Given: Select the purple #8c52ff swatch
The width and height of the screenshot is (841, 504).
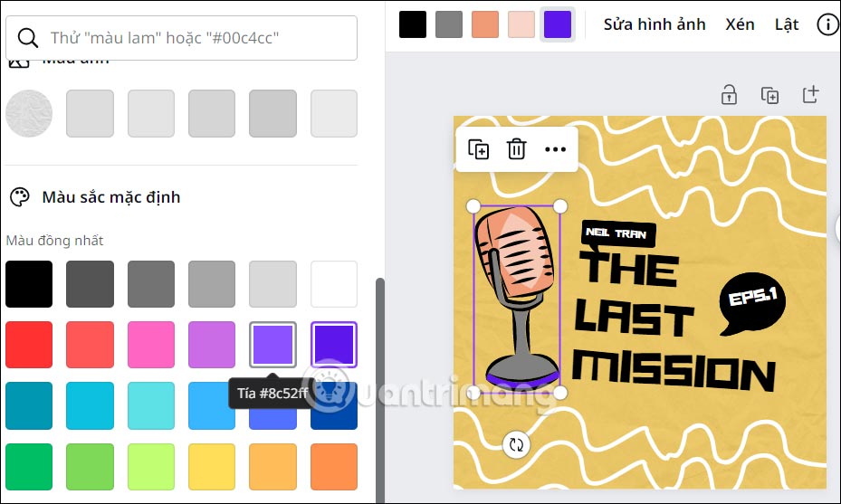Looking at the screenshot, I should click(x=272, y=344).
